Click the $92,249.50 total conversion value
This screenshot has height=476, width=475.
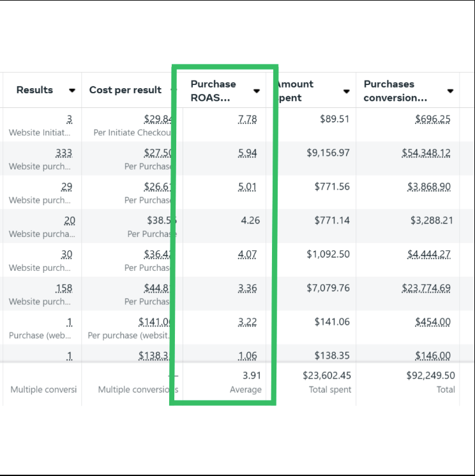tap(430, 376)
